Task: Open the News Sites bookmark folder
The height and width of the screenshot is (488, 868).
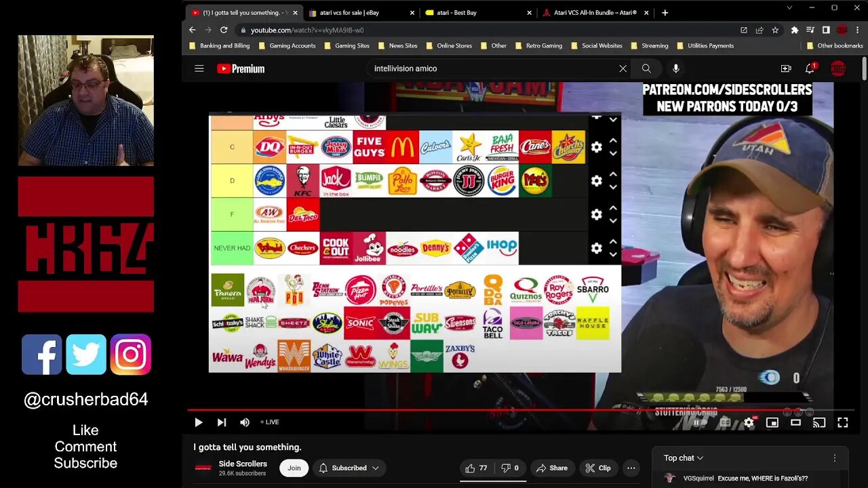Action: (x=397, y=45)
